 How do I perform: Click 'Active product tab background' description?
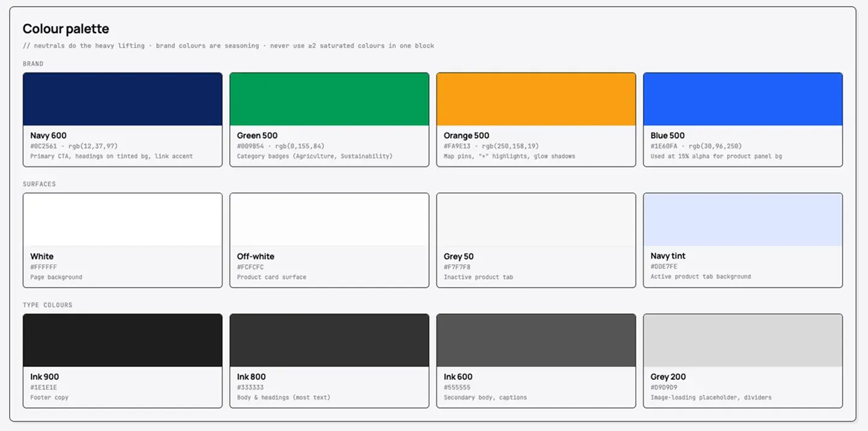click(700, 277)
